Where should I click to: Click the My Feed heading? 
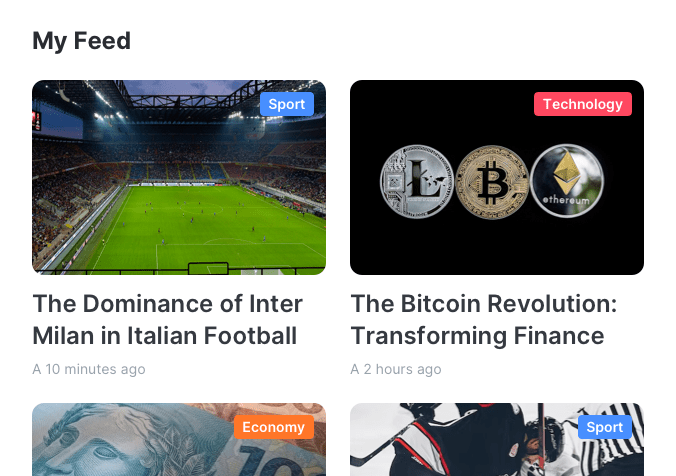pyautogui.click(x=81, y=41)
